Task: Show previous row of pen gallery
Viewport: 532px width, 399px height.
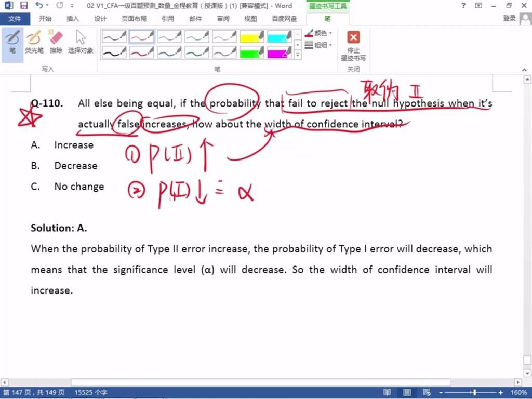Action: 298,34
